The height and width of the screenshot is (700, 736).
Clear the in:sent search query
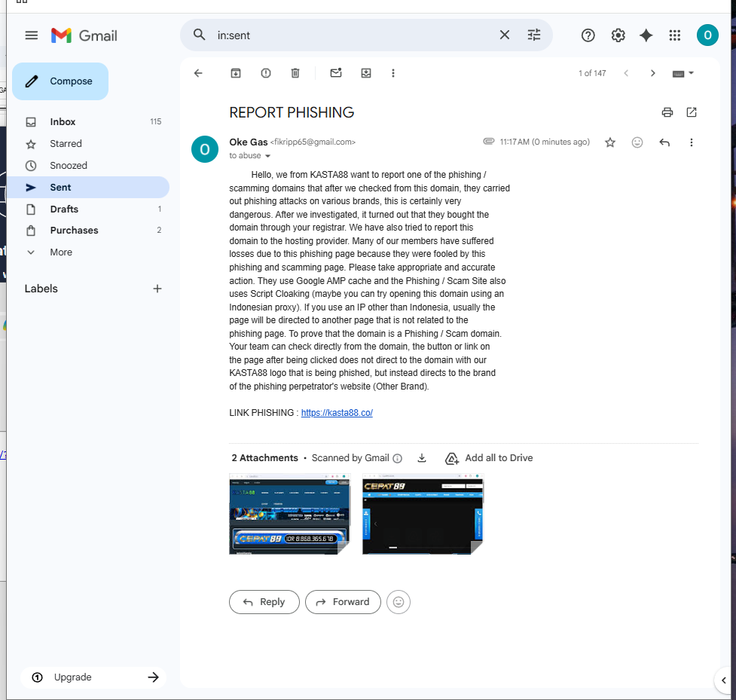[x=505, y=35]
